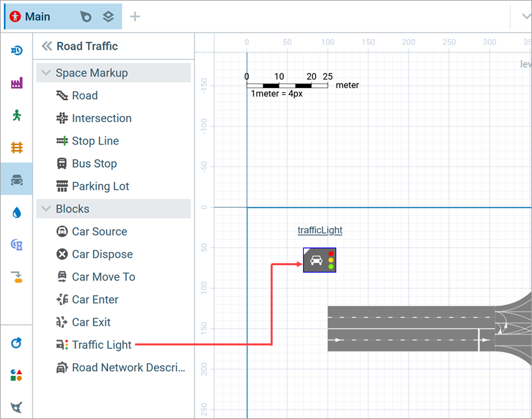Open the Process Modeling library palette
Screen dimensions: 532x419
click(x=17, y=50)
